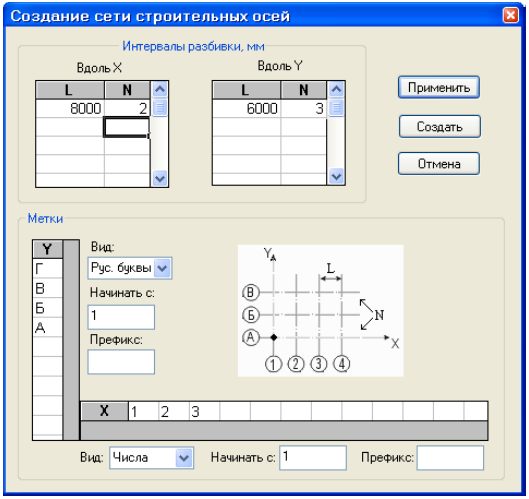
Task: Select the Б label in the Y list
Action: pyautogui.click(x=48, y=308)
